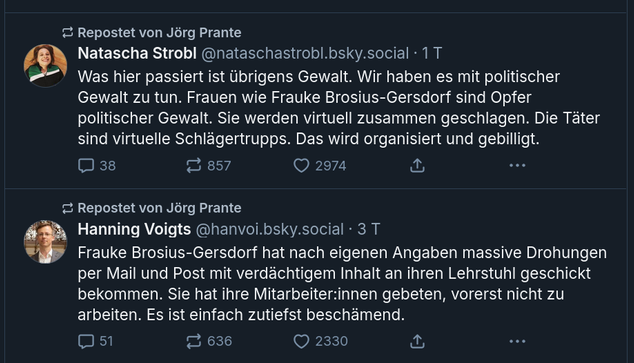Screen dimensions: 634x363
Task: Open more options on Natascha Strobl's post
Action: tap(517, 165)
